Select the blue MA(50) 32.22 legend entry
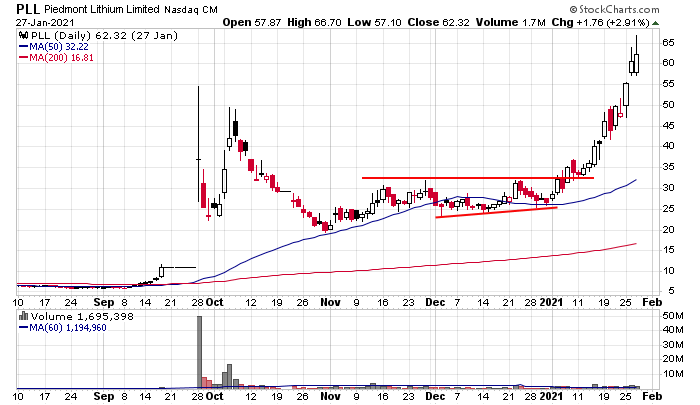The width and height of the screenshot is (700, 405). (x=54, y=47)
